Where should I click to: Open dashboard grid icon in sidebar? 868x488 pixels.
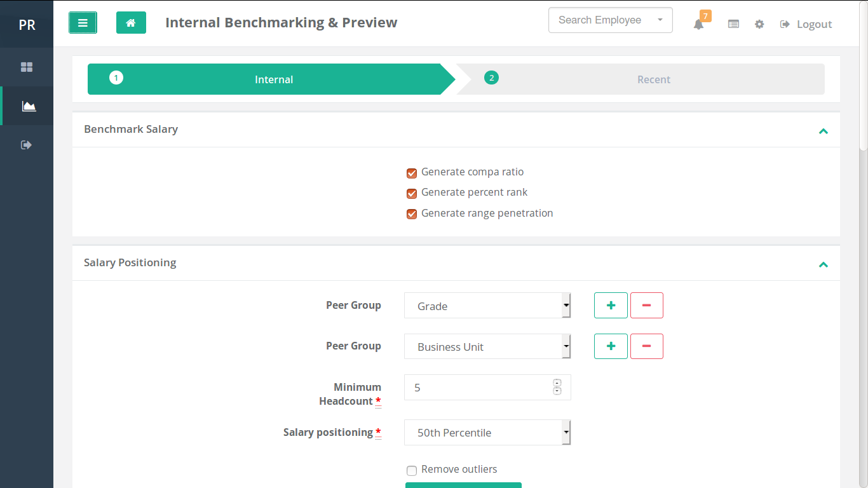pyautogui.click(x=27, y=67)
